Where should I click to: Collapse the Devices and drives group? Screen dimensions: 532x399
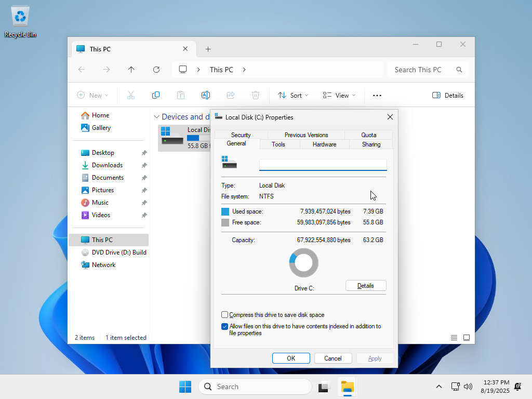tap(156, 117)
